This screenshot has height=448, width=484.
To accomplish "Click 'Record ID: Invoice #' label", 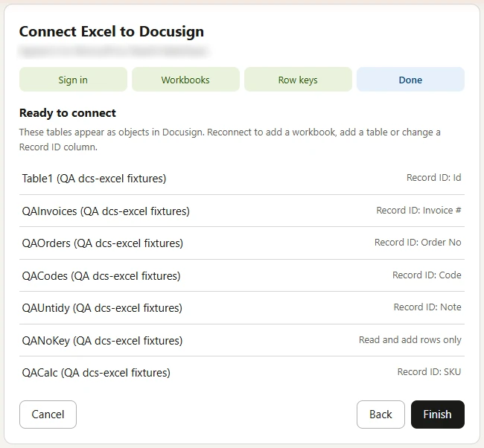I will 418,211.
